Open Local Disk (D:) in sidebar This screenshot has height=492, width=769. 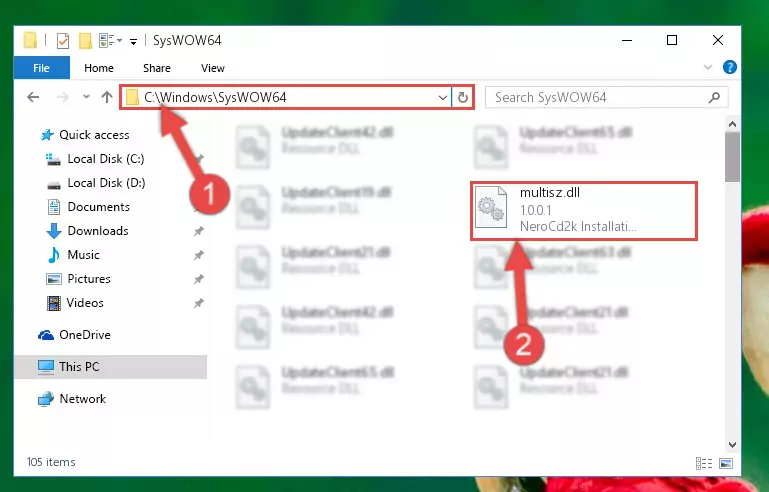(x=96, y=182)
